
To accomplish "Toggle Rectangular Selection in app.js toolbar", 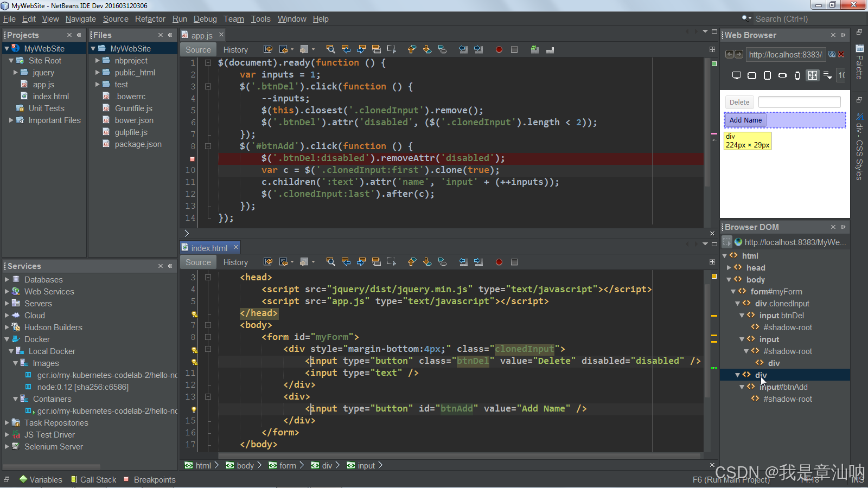I will click(391, 49).
